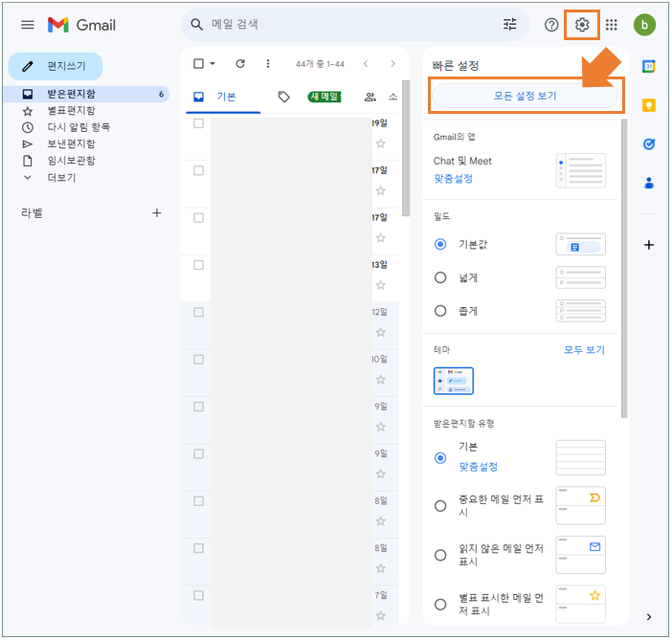Get add-ons with the plus icon

[x=649, y=245]
